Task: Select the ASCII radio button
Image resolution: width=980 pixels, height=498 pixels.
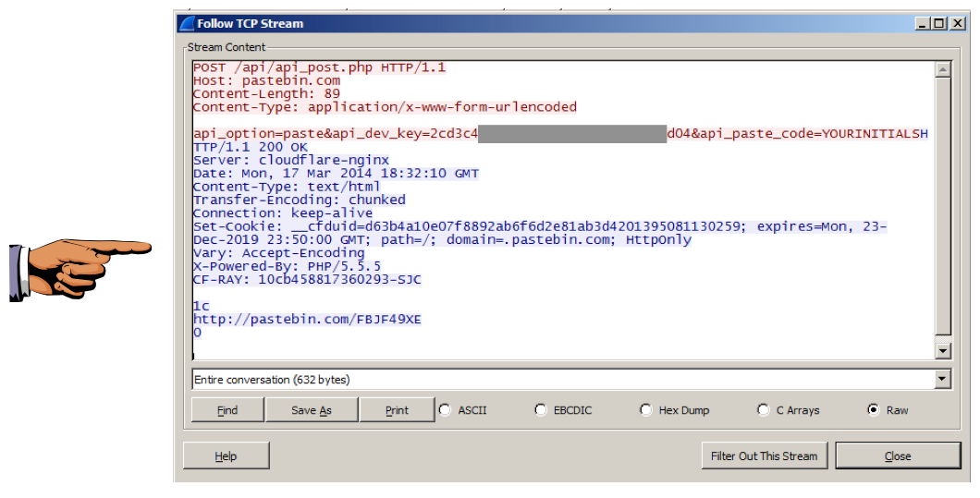Action: coord(445,410)
